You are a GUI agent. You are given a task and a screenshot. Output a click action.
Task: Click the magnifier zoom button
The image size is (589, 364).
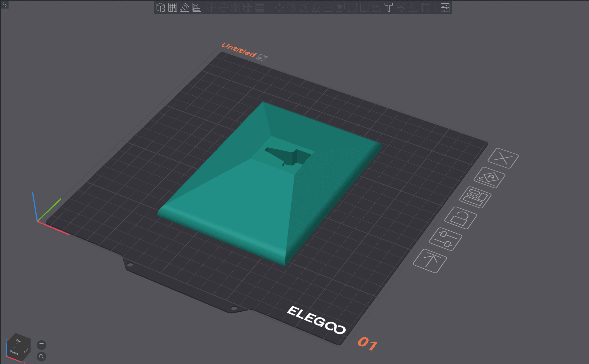click(x=41, y=357)
